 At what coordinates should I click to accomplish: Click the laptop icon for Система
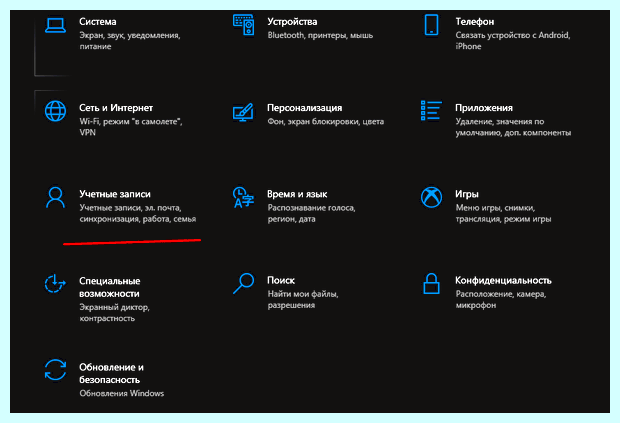55,25
